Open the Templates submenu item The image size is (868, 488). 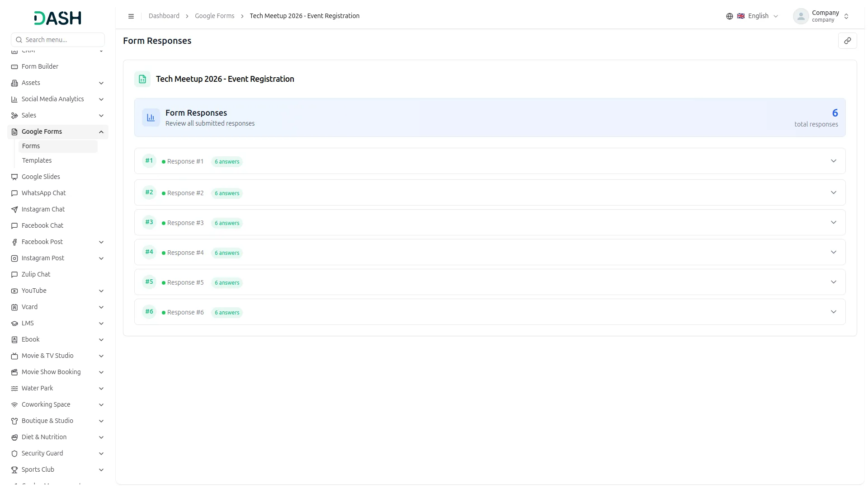tap(58, 161)
